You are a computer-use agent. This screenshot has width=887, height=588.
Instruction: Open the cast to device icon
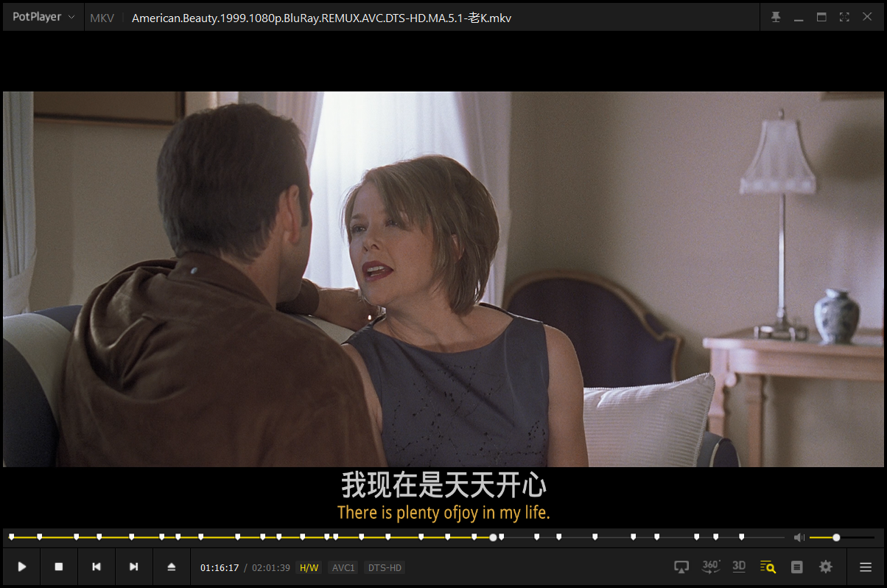[x=681, y=567]
